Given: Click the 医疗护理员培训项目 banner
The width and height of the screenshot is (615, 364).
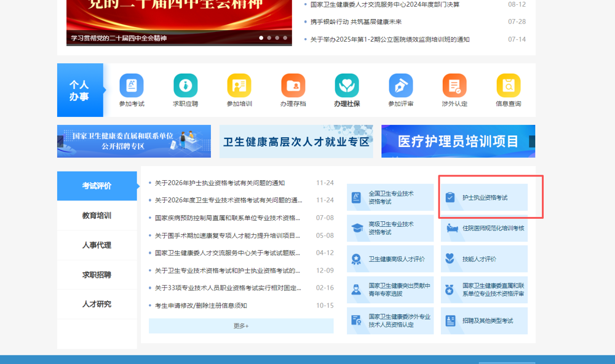Looking at the screenshot, I should (458, 141).
